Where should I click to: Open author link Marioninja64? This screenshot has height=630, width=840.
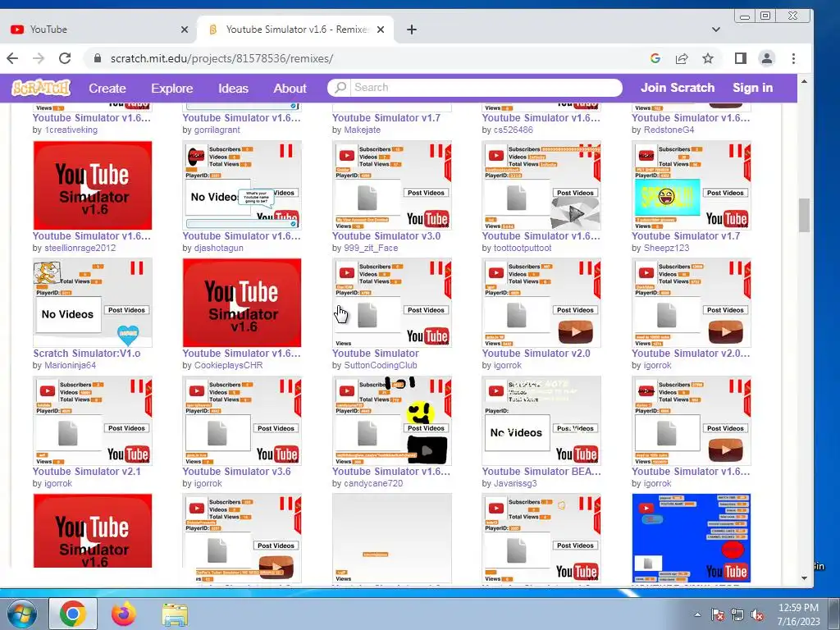click(x=71, y=365)
